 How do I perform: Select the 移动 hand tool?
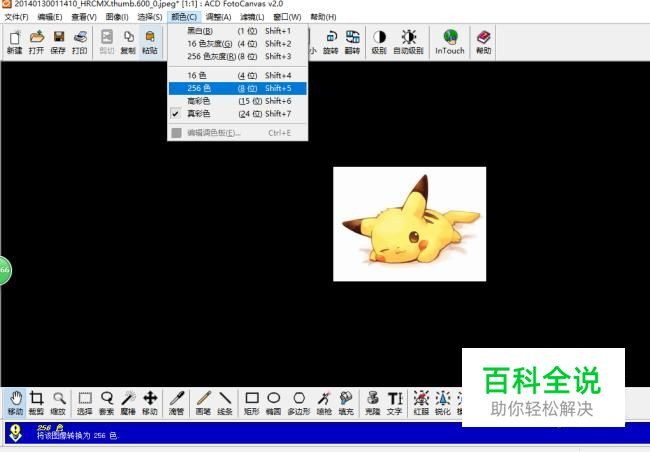tap(16, 403)
